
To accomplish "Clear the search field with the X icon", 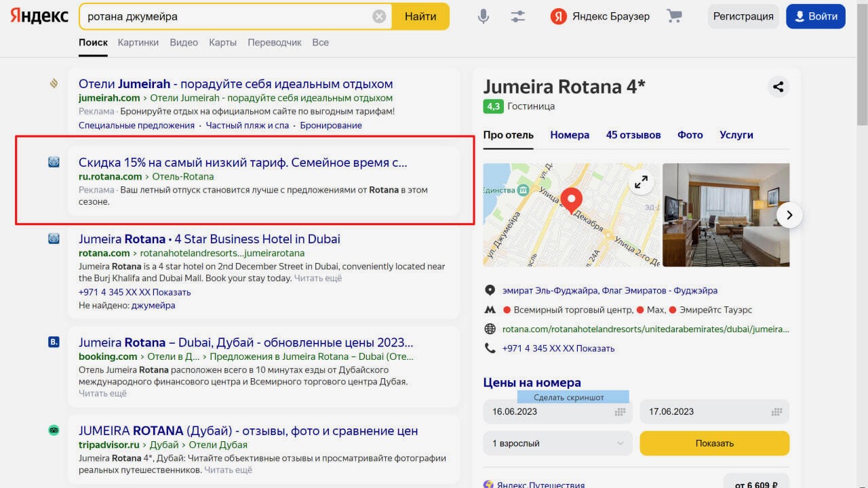I will [379, 16].
